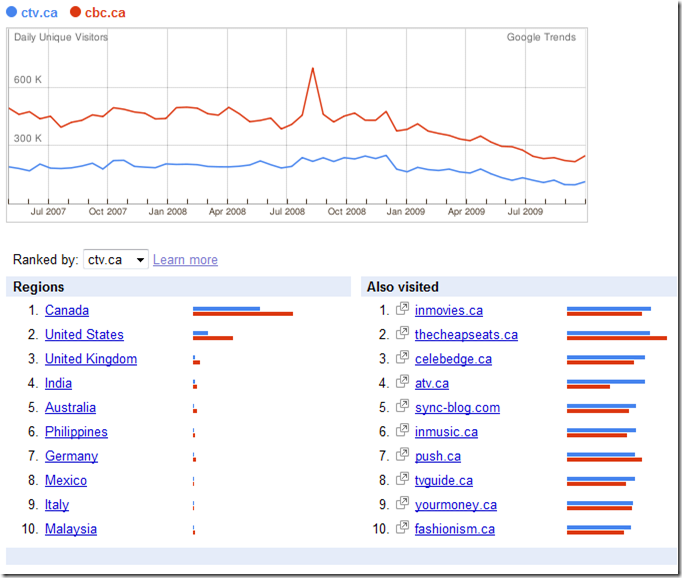Open the Australia region link
This screenshot has height=578, width=682.
(x=70, y=408)
